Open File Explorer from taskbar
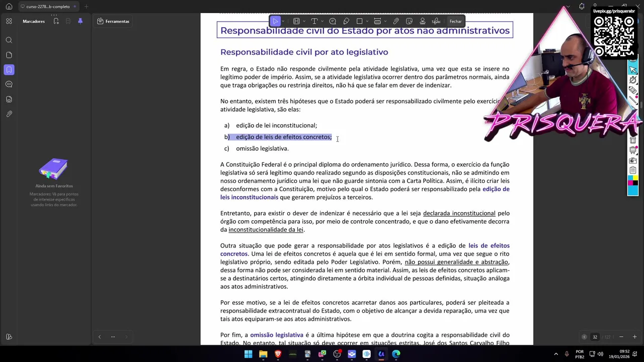 pyautogui.click(x=263, y=354)
